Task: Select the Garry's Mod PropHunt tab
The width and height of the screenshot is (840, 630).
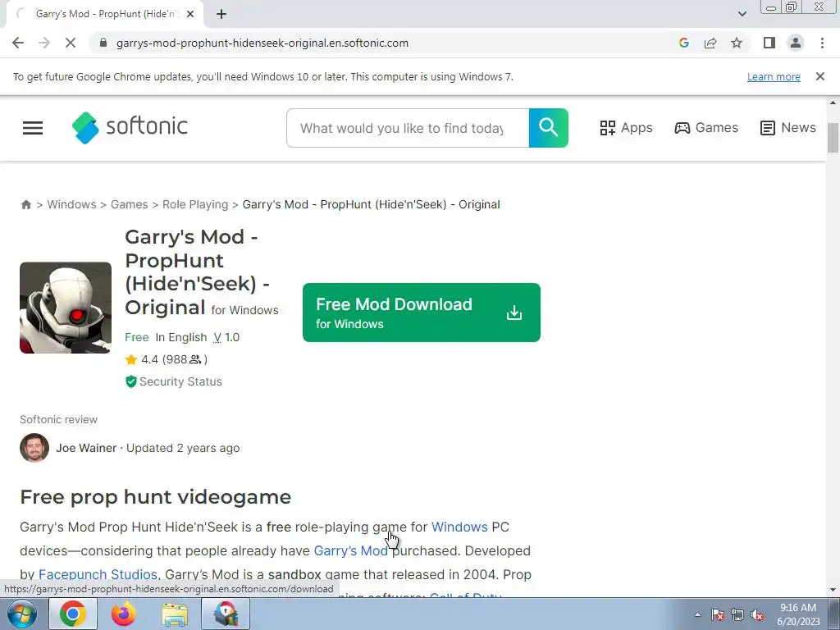Action: pyautogui.click(x=104, y=14)
